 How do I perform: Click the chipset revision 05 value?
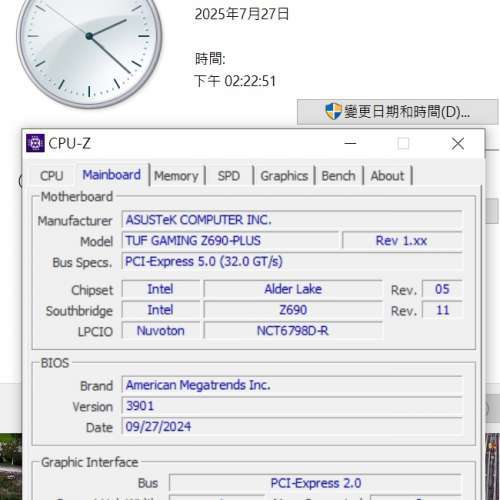pos(442,289)
